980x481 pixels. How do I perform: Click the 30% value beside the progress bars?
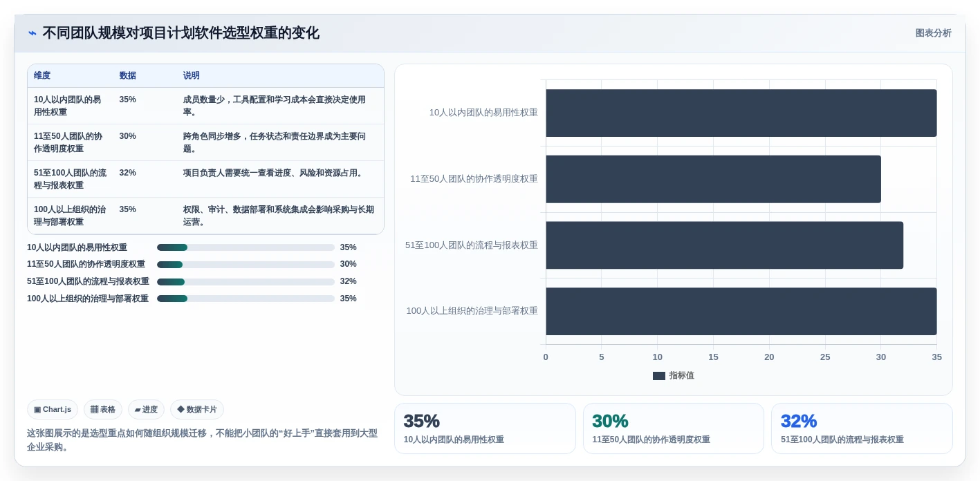349,265
